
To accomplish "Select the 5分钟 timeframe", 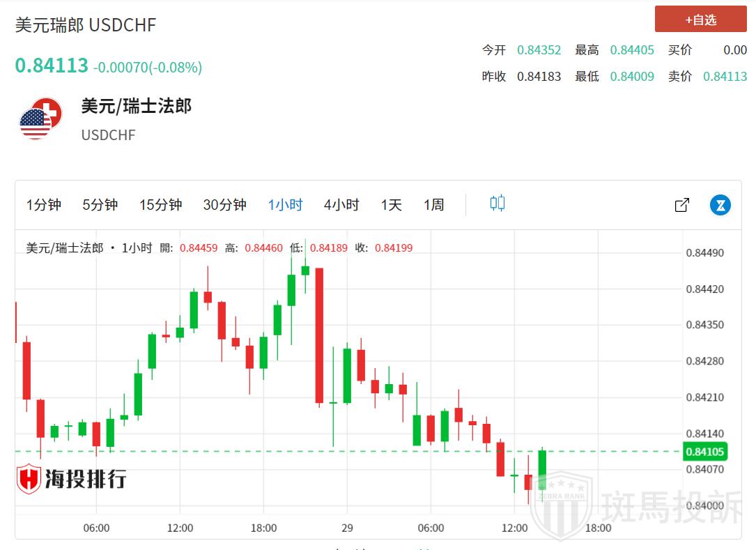I will pyautogui.click(x=100, y=205).
